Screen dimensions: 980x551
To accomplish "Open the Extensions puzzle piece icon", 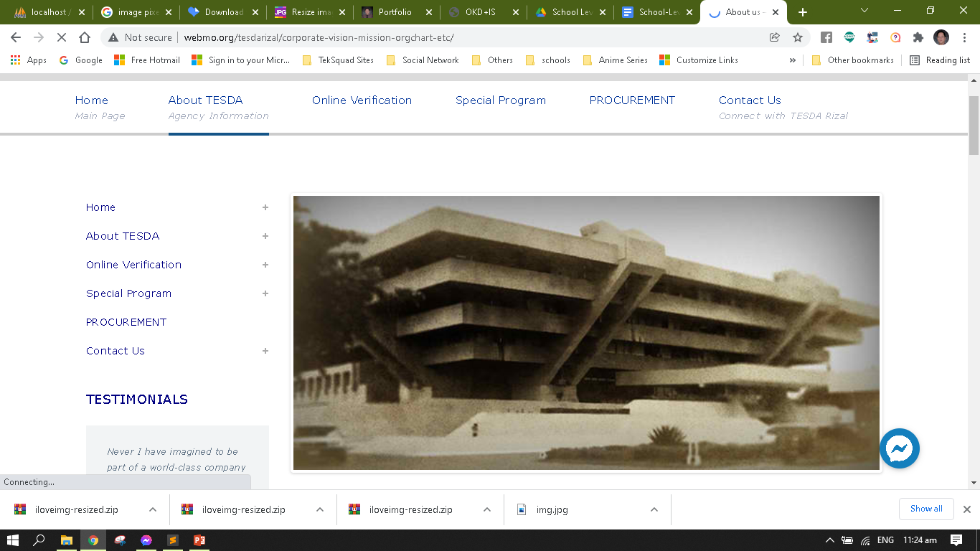I will click(918, 37).
